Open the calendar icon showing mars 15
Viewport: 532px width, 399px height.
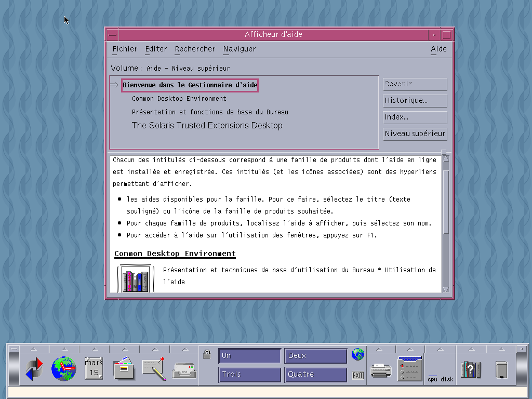click(x=94, y=369)
